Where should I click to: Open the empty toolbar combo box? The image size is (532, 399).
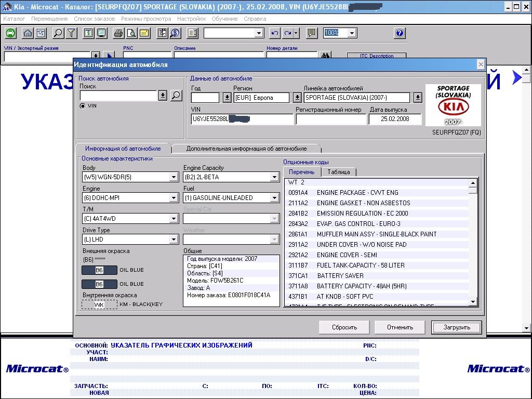point(234,33)
